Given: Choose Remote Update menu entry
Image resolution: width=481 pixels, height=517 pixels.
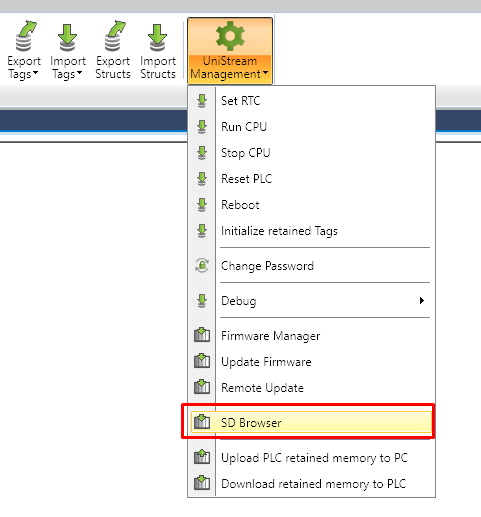Looking at the screenshot, I should coord(312,388).
